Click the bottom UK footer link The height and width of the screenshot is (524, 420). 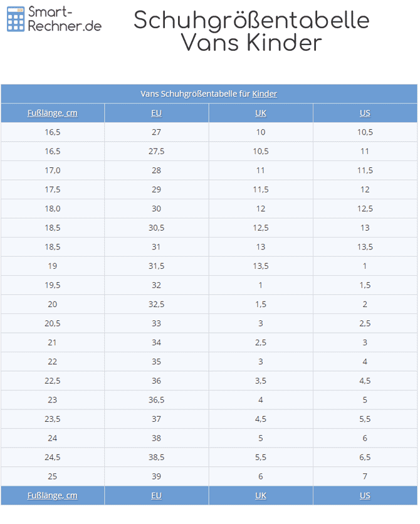(261, 495)
